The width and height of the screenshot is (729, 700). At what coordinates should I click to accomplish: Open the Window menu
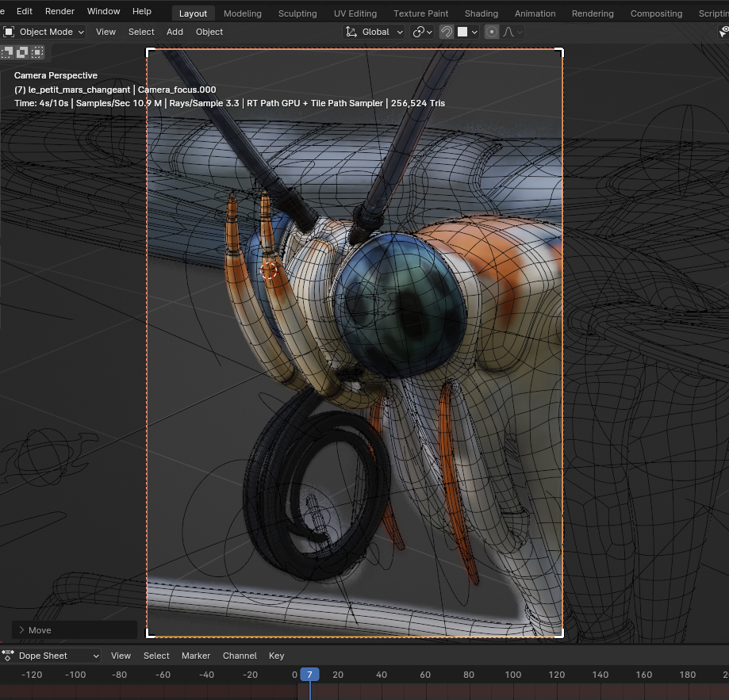click(x=103, y=11)
